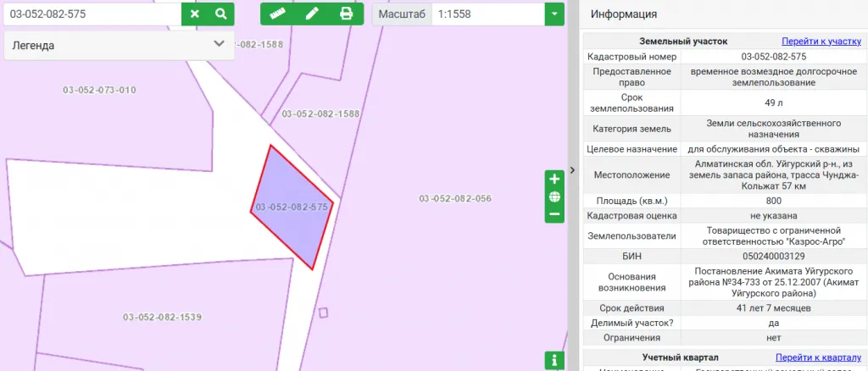Print the map with printer icon
Image resolution: width=868 pixels, height=371 pixels.
(x=346, y=14)
